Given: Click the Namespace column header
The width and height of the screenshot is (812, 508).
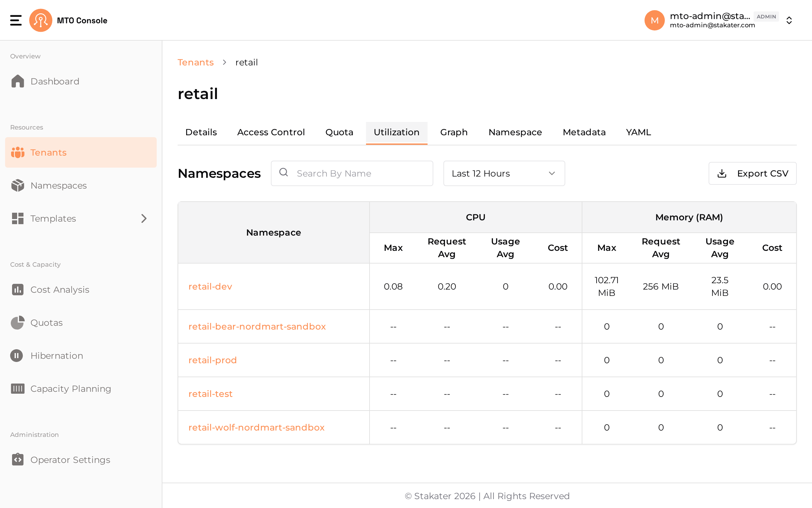Looking at the screenshot, I should pos(273,232).
